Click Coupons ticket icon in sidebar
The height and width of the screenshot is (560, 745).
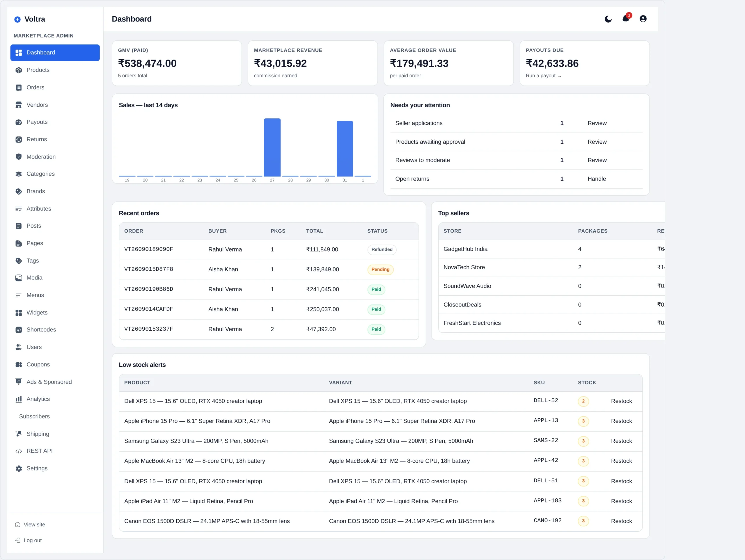(19, 365)
